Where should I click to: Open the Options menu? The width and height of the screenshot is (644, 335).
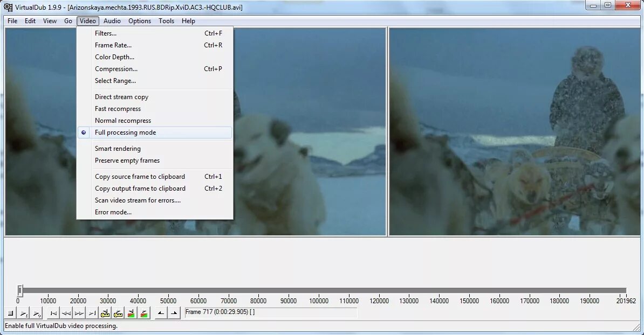[140, 21]
